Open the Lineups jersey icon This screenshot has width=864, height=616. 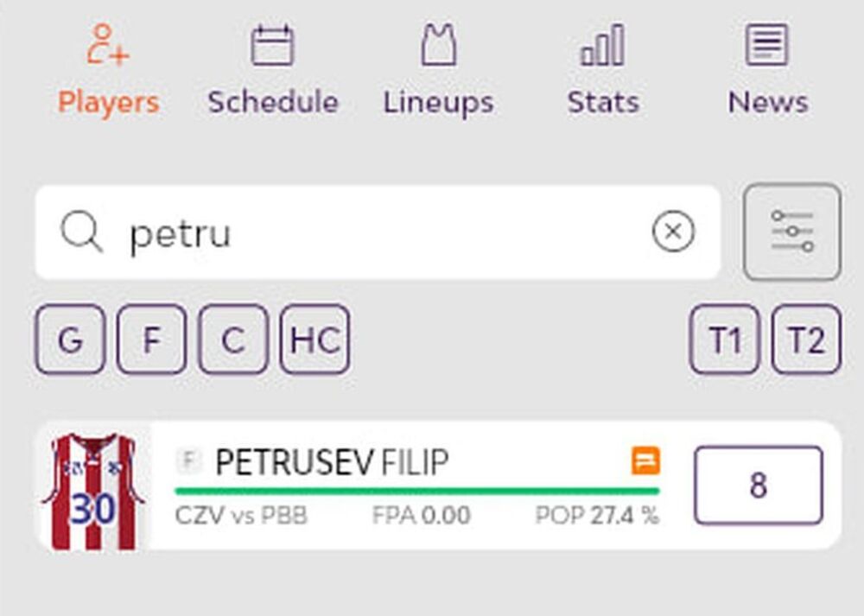(x=438, y=45)
